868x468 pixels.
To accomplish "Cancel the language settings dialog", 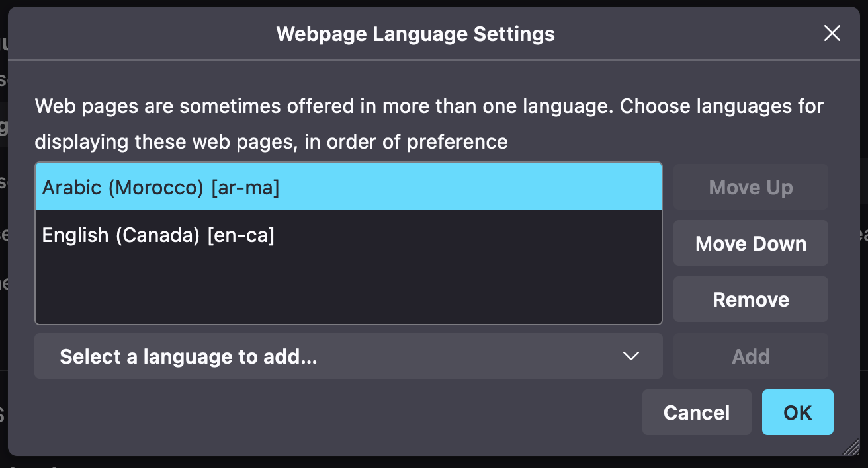I will [x=697, y=412].
